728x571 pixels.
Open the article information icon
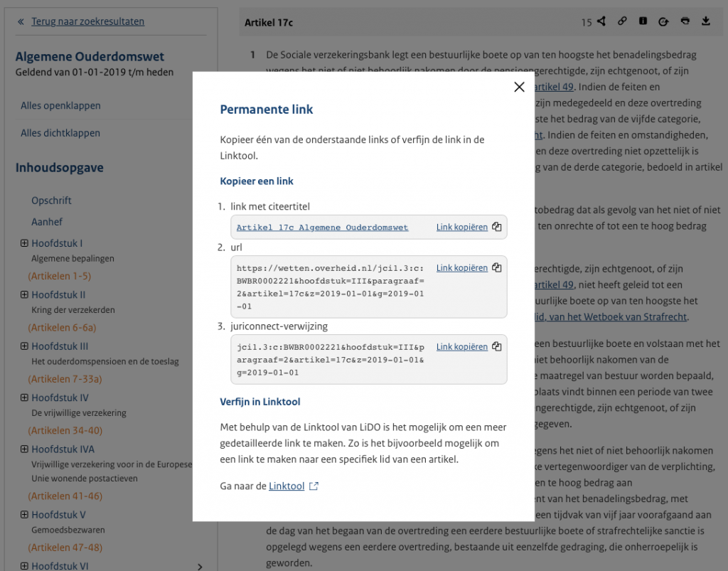[643, 21]
